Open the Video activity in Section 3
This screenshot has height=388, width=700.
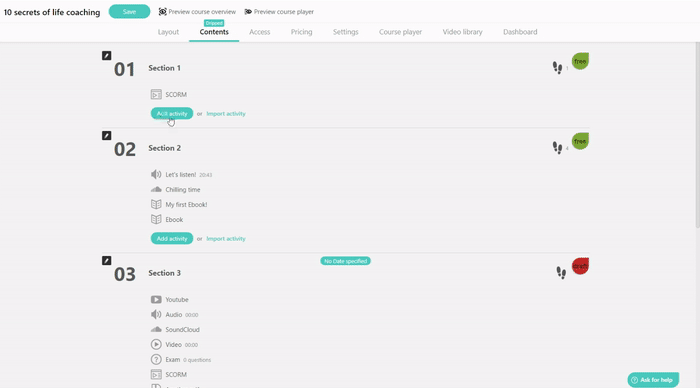[173, 345]
